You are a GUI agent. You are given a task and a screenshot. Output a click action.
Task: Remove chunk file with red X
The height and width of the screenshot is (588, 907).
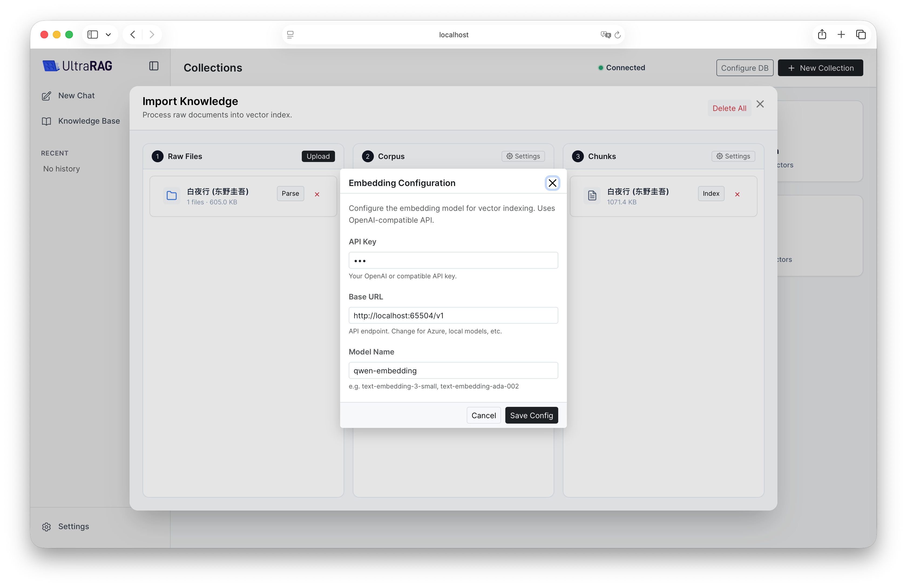737,194
